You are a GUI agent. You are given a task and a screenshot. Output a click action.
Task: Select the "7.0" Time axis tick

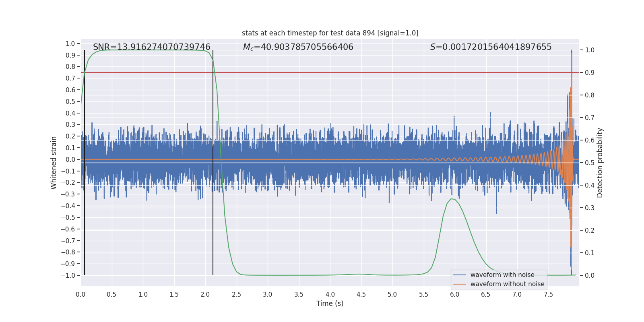tap(517, 294)
